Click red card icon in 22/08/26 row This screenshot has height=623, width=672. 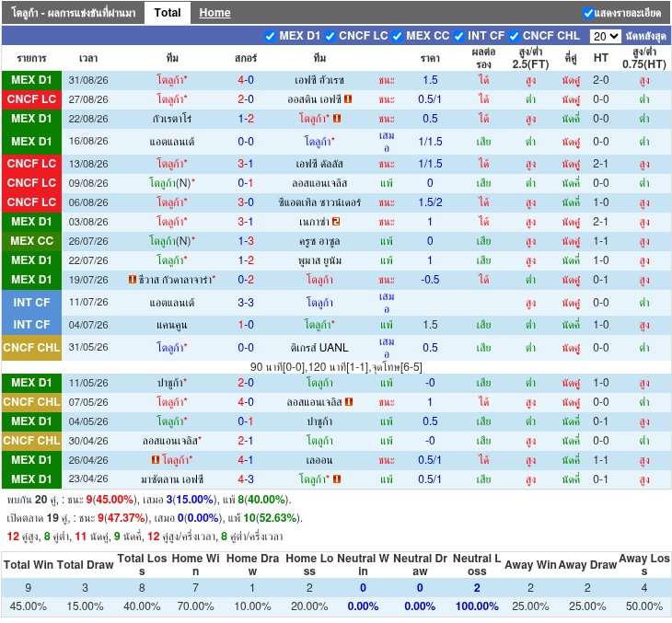[337, 119]
